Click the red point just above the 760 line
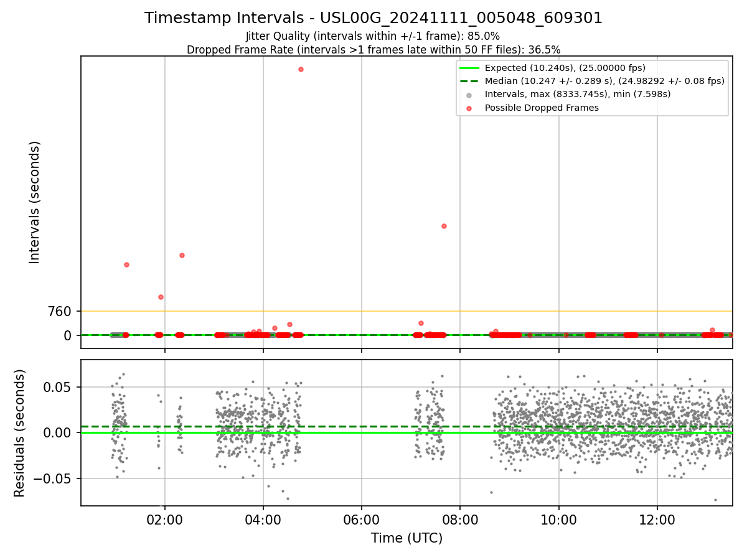The height and width of the screenshot is (560, 747). click(161, 297)
